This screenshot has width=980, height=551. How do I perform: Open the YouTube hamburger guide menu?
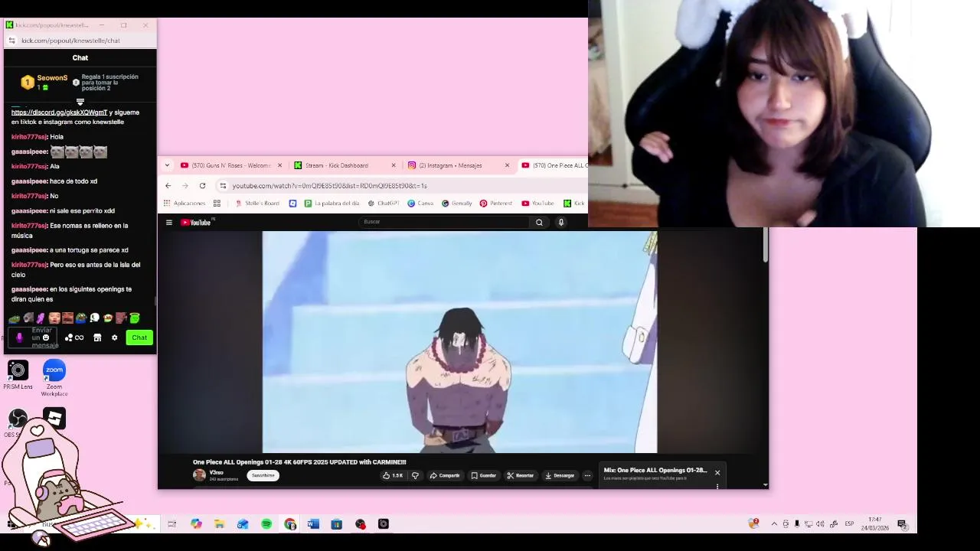point(169,223)
